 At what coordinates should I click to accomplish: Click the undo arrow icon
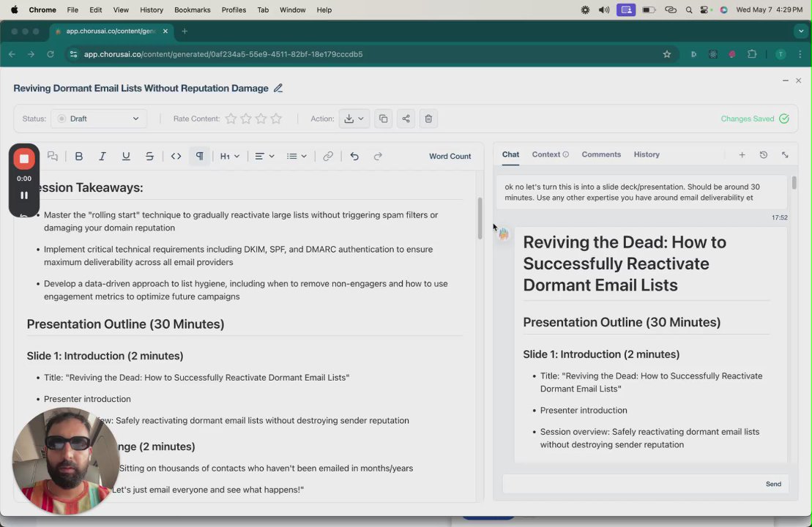pyautogui.click(x=354, y=156)
